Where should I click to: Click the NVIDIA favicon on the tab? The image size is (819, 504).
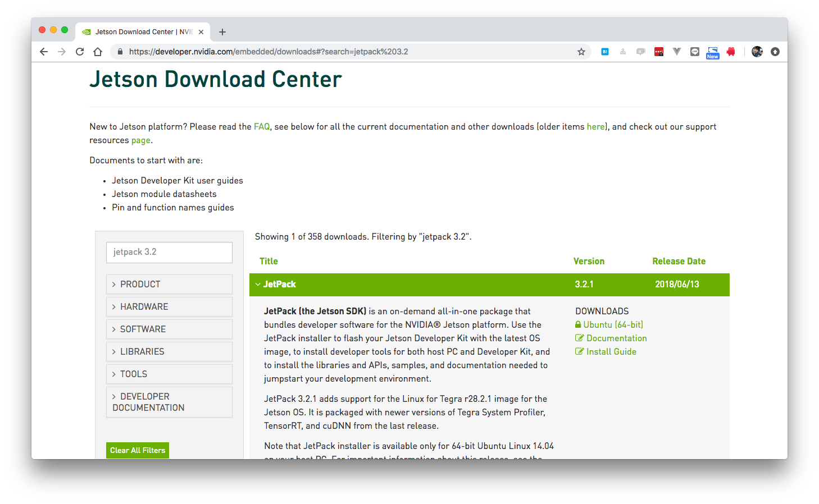(87, 32)
